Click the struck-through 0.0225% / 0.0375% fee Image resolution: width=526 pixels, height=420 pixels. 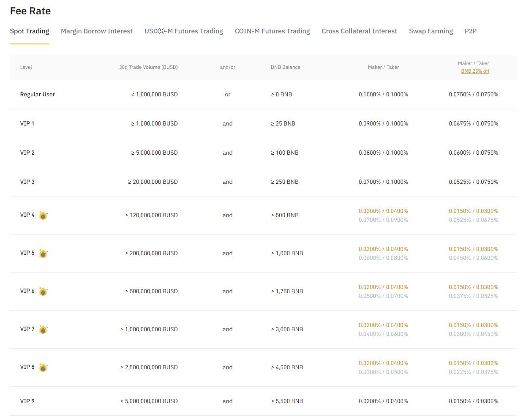pos(473,372)
